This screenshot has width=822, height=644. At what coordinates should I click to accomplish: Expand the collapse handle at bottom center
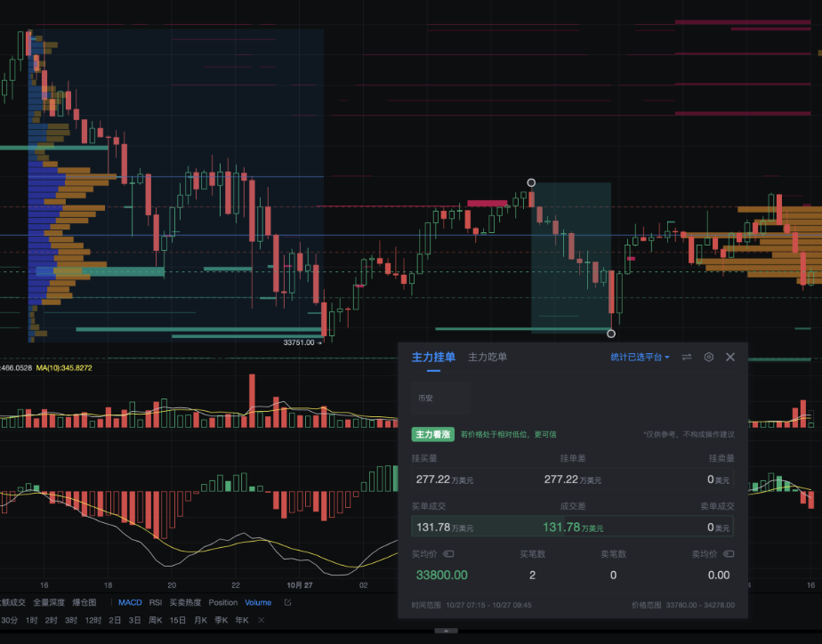tap(446, 631)
